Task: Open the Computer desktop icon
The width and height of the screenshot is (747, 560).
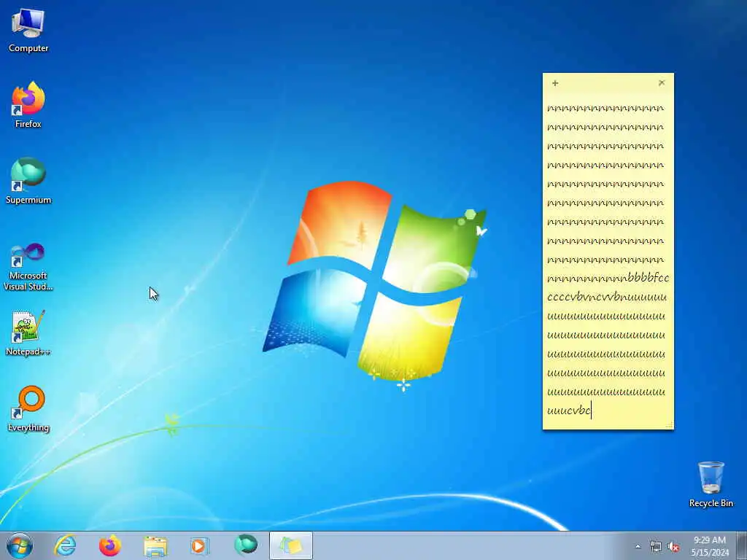Action: point(28,31)
